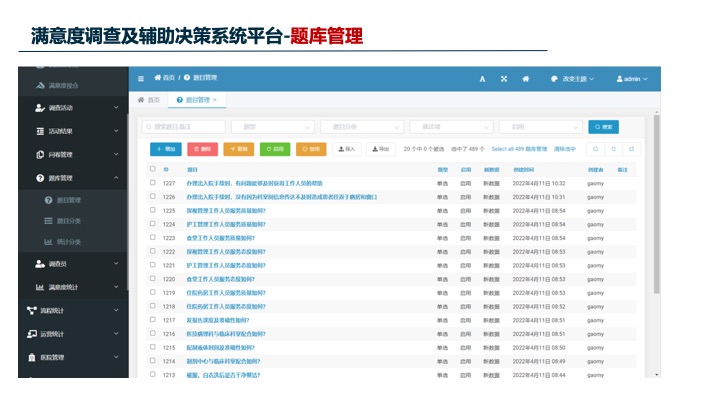Screen dimensions: 720x405
Task: Open 题目分类 in the sidebar
Action: 69,221
